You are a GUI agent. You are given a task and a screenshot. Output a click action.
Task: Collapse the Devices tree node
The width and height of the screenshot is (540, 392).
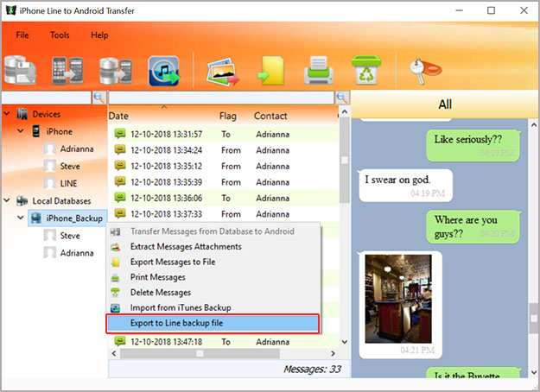(8, 114)
